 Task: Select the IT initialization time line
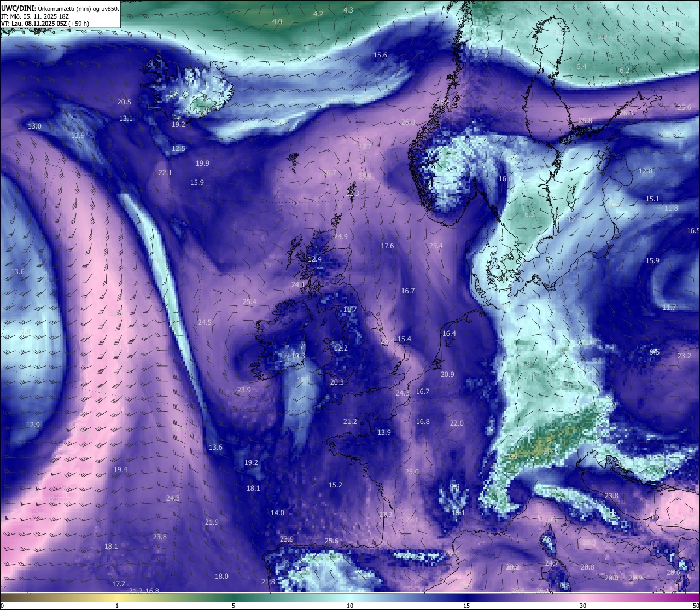(x=35, y=16)
